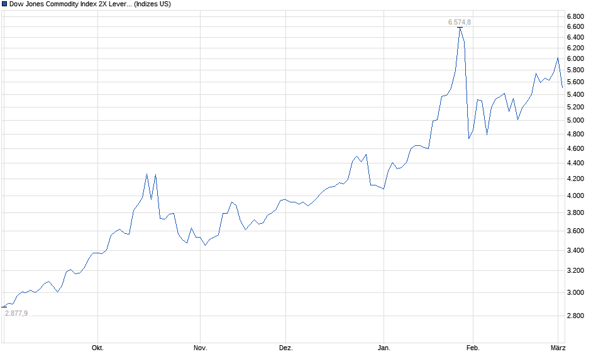Screen dimensions: 591x364
Task: Select the Dez. label on the time axis
Action: [285, 348]
